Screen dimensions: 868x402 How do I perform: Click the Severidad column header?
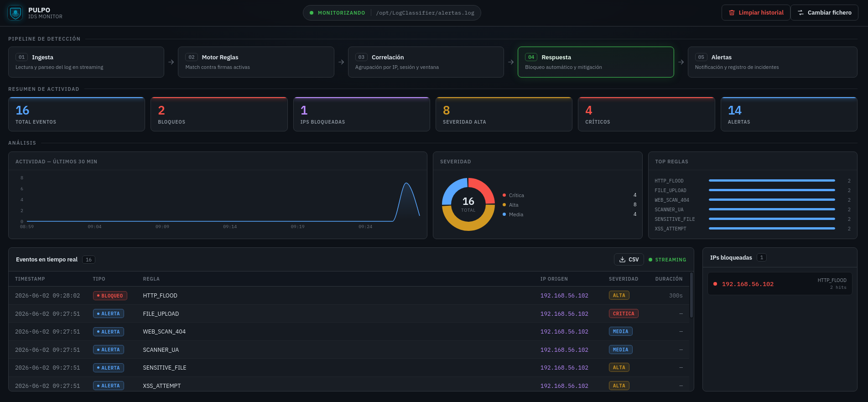pyautogui.click(x=624, y=279)
